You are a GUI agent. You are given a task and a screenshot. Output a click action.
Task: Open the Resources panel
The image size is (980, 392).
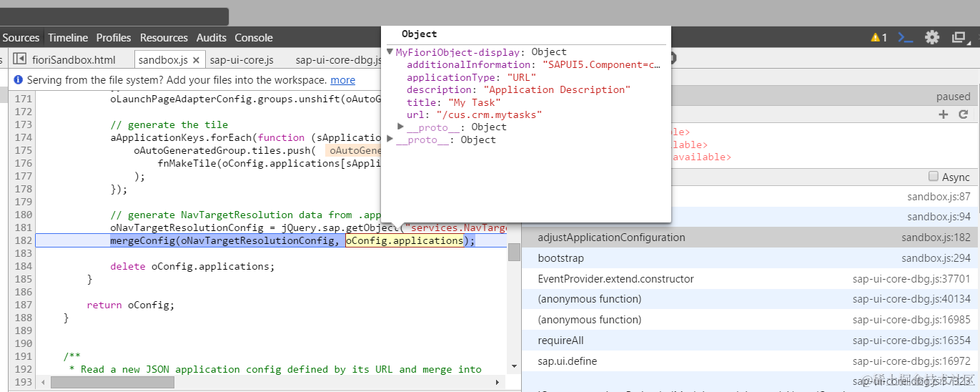(164, 38)
